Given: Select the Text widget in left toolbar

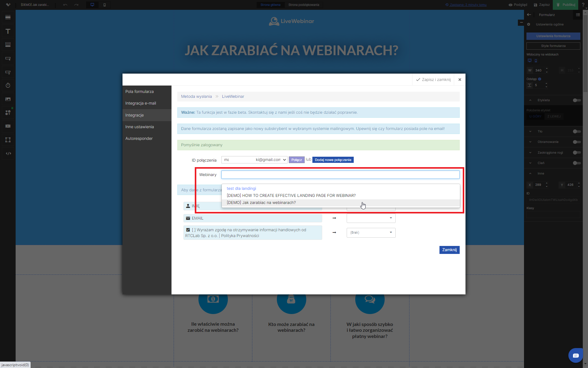Looking at the screenshot, I should [8, 31].
